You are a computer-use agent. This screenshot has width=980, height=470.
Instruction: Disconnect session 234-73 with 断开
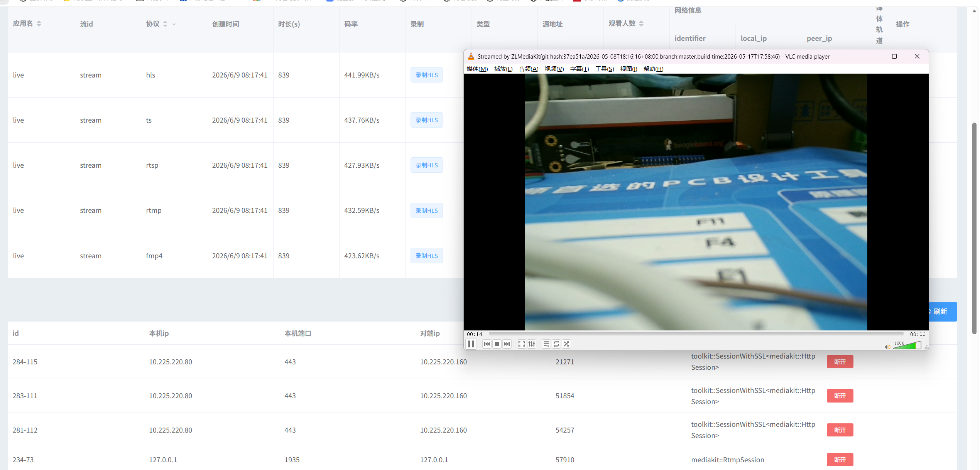pyautogui.click(x=840, y=460)
